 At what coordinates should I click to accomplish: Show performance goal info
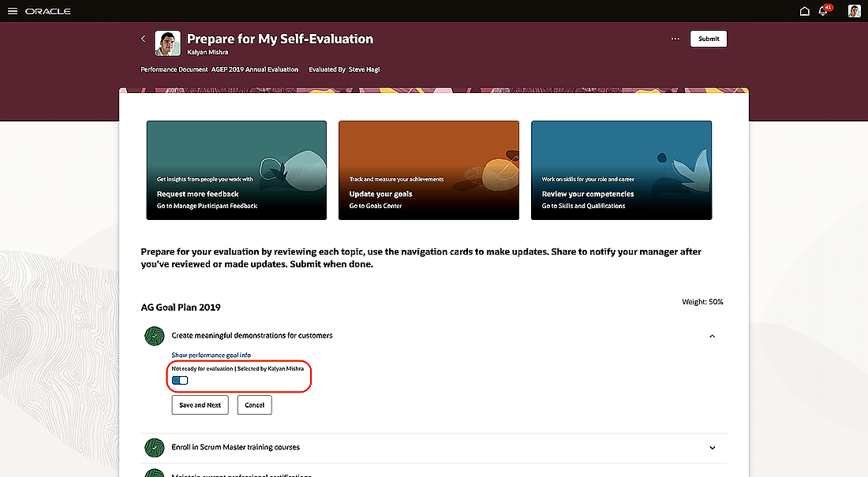coord(211,356)
